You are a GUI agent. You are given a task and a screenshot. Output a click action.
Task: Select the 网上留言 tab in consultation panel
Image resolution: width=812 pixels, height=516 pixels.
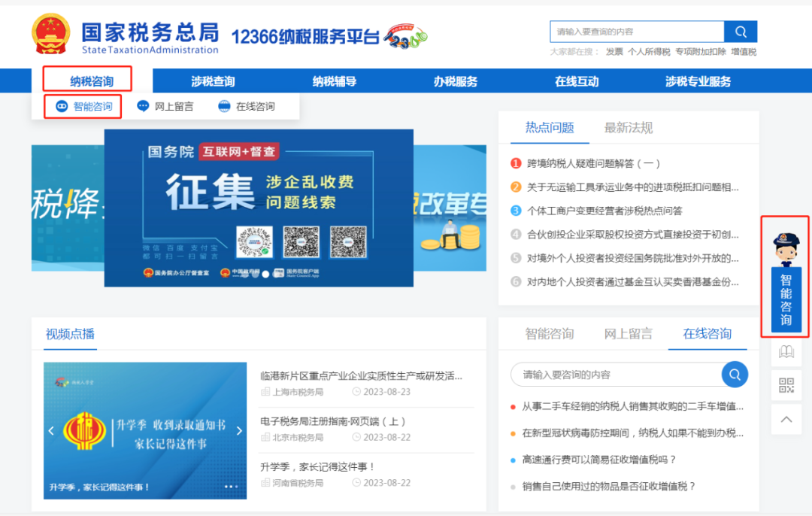[628, 334]
